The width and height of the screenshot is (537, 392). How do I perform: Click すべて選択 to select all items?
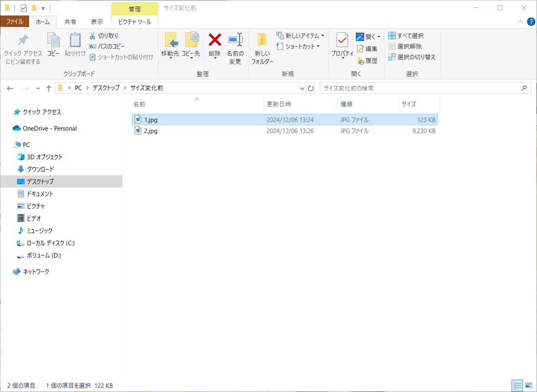[406, 36]
